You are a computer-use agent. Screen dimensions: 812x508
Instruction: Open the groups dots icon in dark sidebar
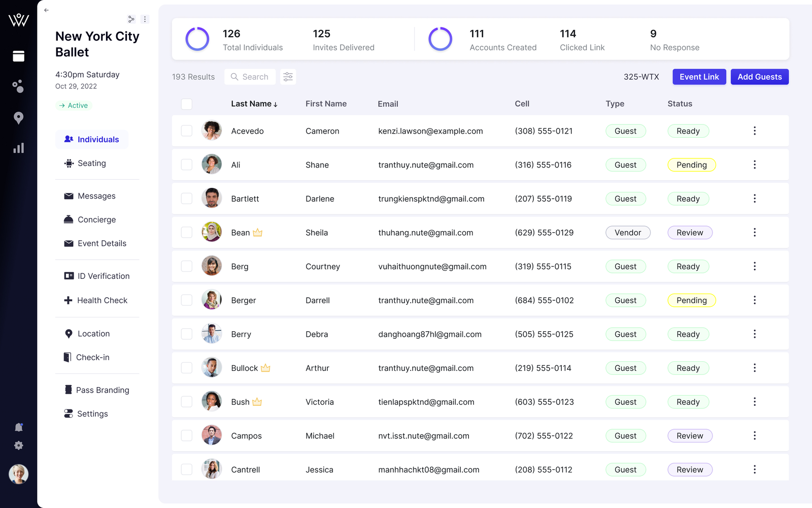tap(18, 86)
